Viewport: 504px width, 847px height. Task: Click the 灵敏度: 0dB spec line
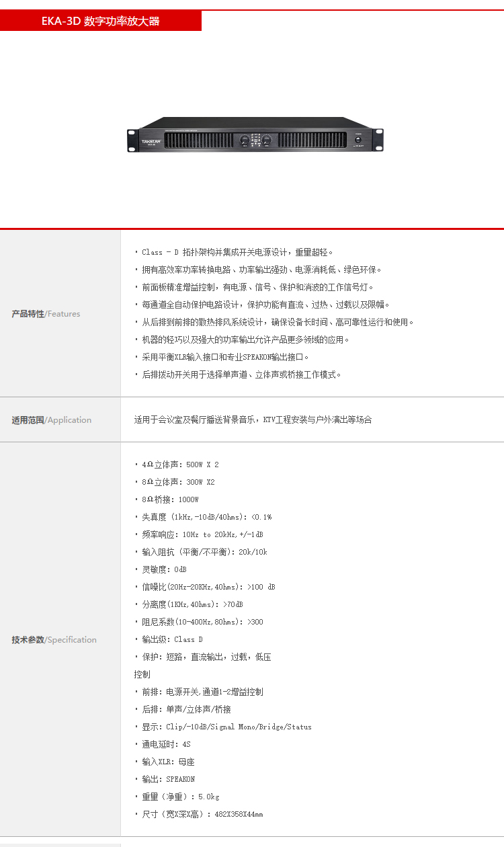pos(161,569)
